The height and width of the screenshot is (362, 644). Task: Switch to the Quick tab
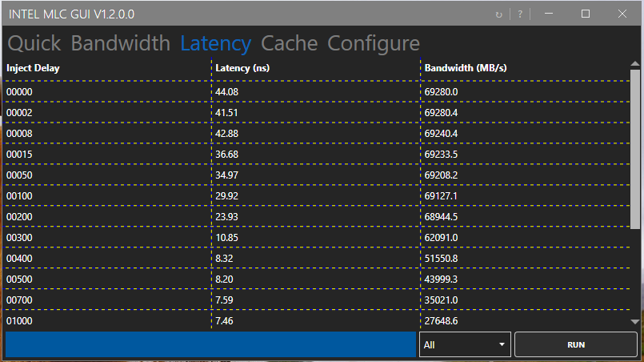click(34, 43)
